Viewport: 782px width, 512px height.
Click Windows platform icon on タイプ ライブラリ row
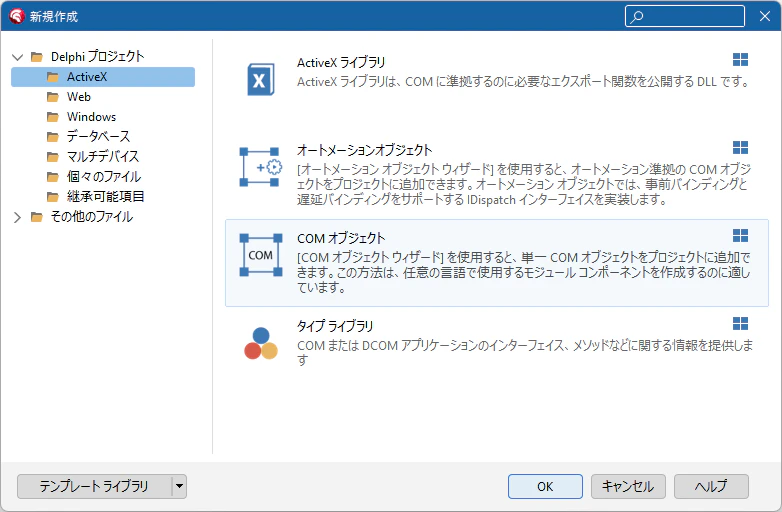740,324
